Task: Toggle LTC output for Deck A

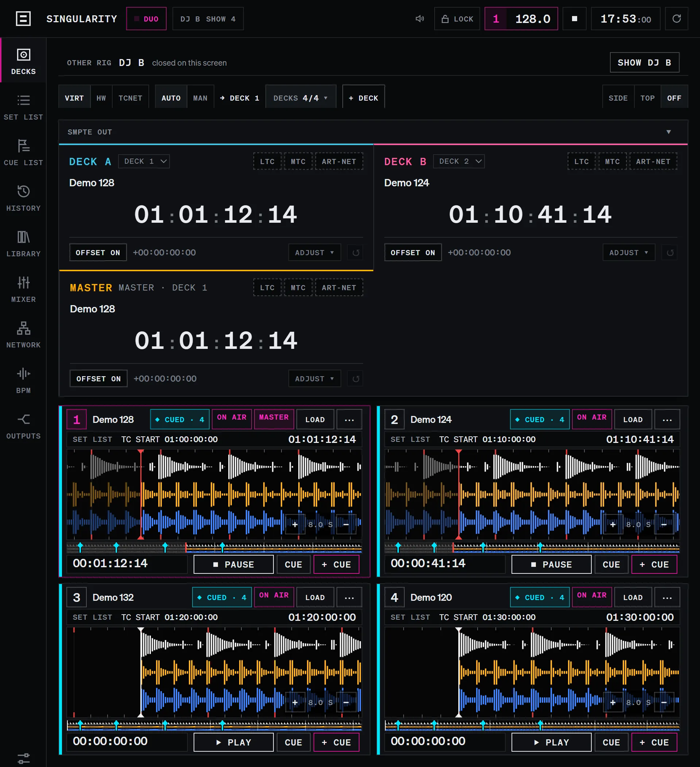Action: pos(267,161)
